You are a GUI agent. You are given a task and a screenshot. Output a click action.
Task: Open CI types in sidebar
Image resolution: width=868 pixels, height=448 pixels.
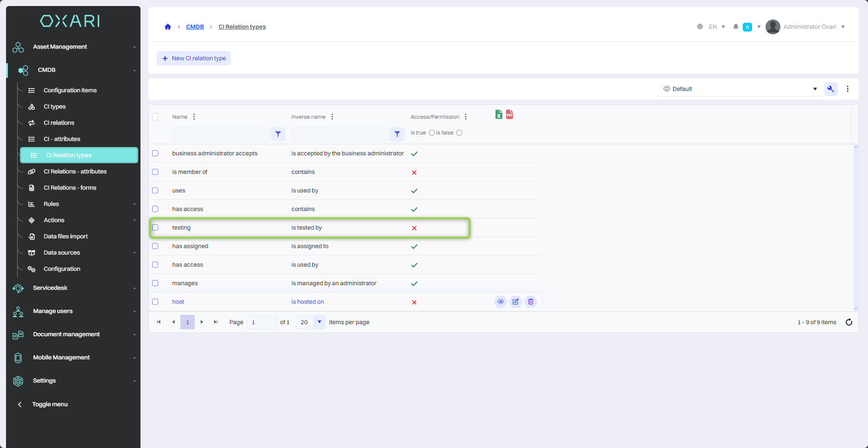[x=55, y=107]
